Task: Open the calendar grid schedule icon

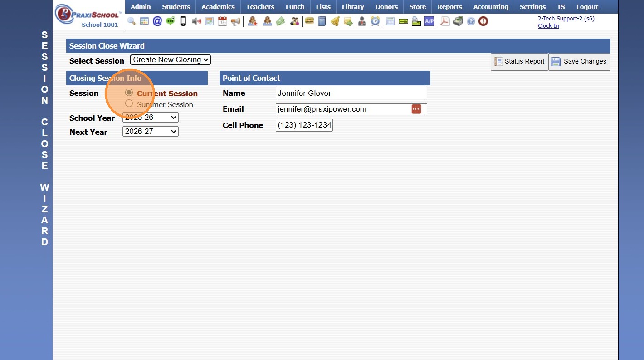Action: point(209,21)
